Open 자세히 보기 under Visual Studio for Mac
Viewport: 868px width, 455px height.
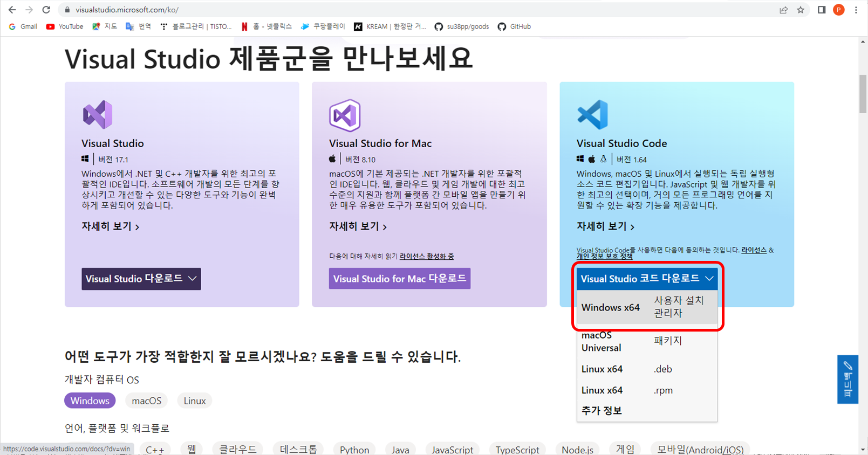[x=358, y=226]
